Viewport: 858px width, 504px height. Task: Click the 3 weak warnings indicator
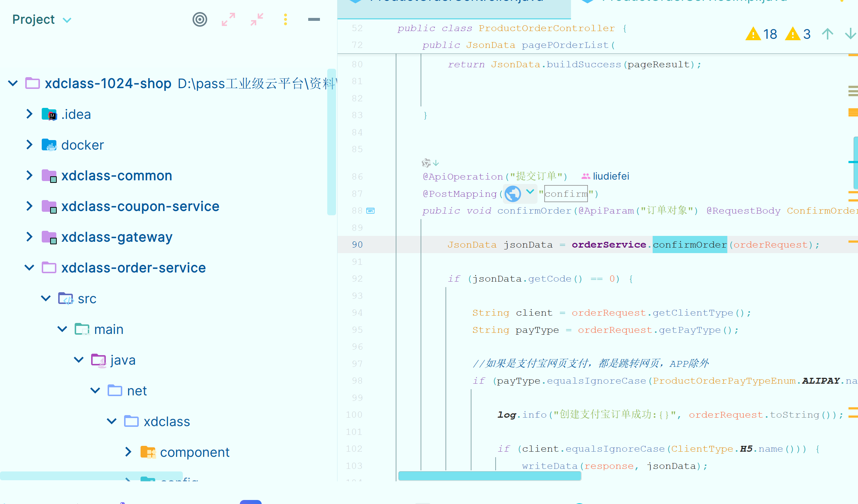pyautogui.click(x=798, y=34)
